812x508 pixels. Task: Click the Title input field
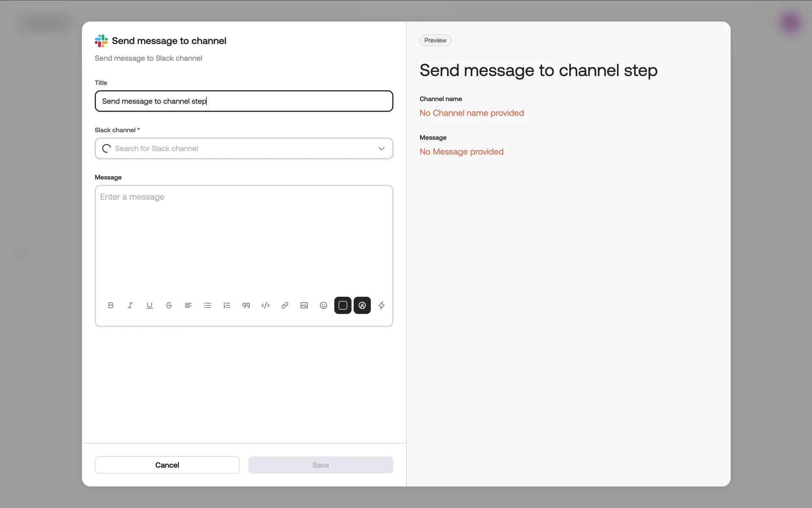(244, 101)
